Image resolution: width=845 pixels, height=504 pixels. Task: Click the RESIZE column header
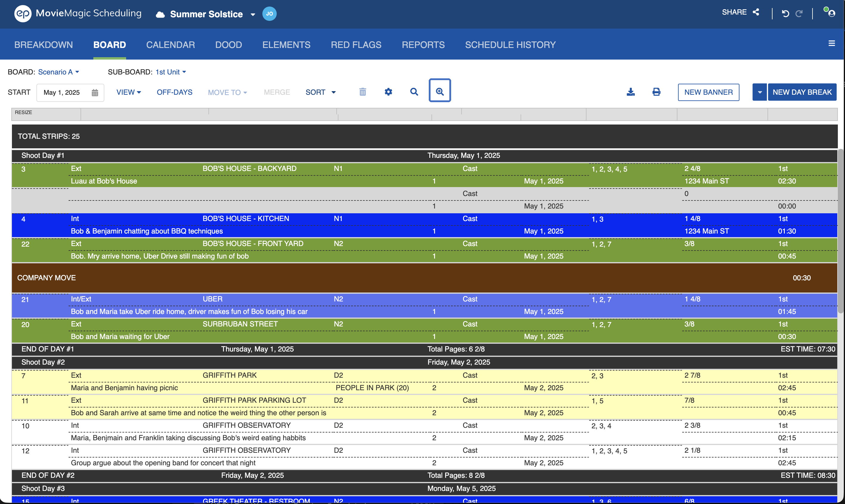46,114
